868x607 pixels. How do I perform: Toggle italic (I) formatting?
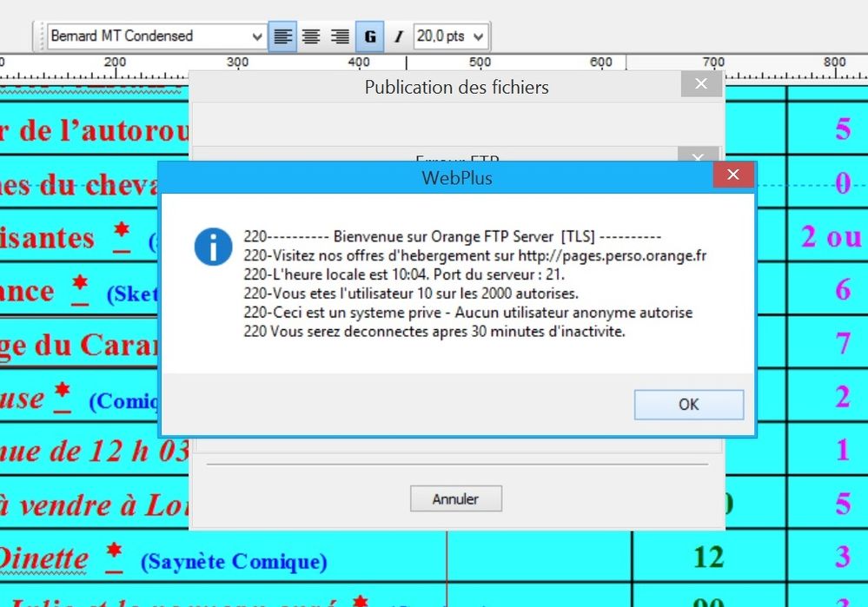(x=399, y=36)
